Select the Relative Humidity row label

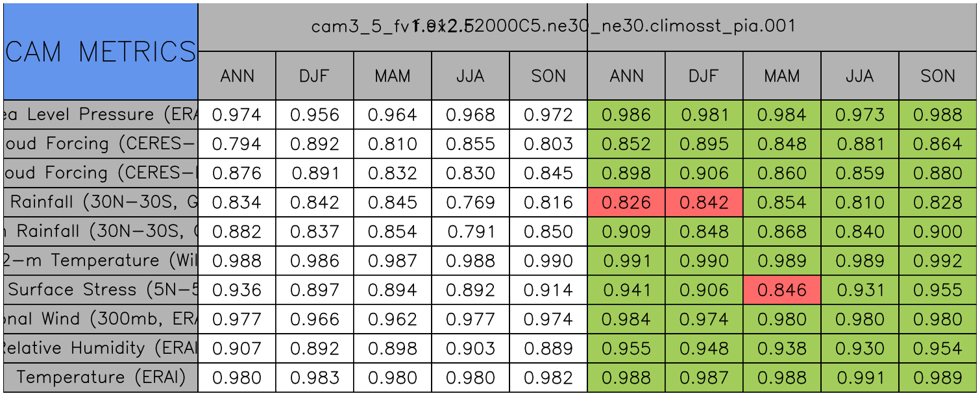coord(101,348)
